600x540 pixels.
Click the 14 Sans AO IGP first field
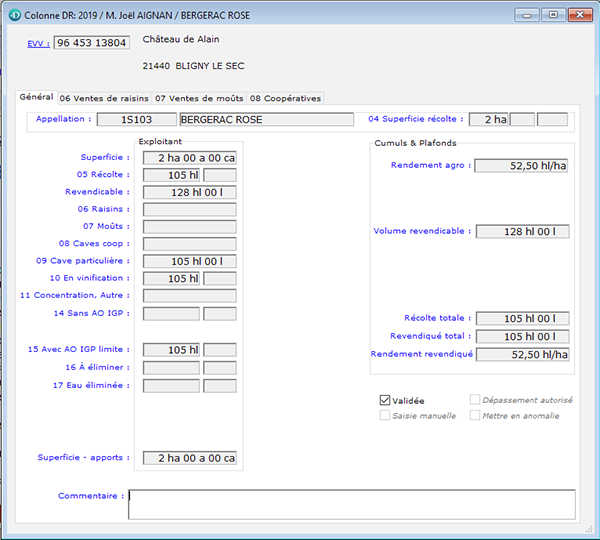pos(171,313)
